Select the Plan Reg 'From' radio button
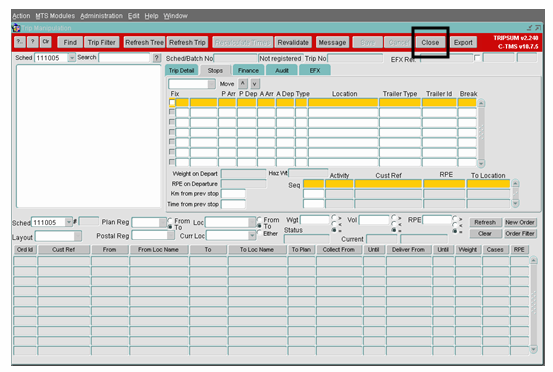The image size is (553, 372). coord(170,220)
